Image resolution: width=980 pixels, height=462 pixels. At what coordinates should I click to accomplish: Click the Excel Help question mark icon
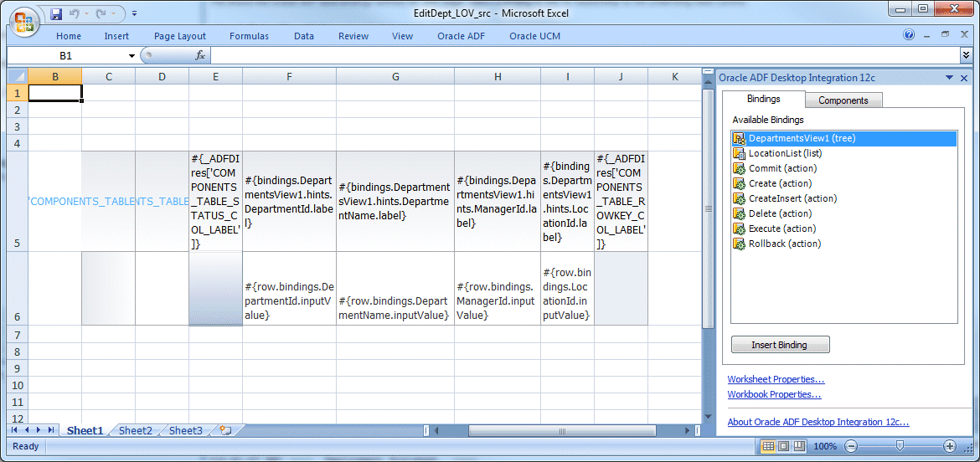pos(910,35)
